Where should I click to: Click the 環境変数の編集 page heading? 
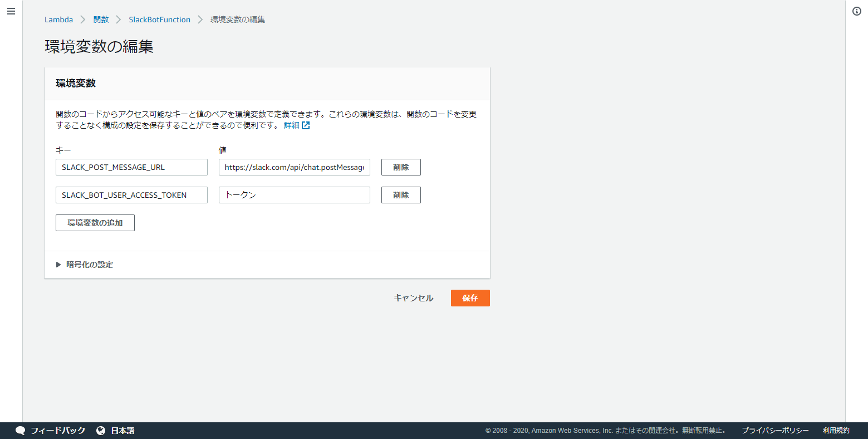(99, 47)
